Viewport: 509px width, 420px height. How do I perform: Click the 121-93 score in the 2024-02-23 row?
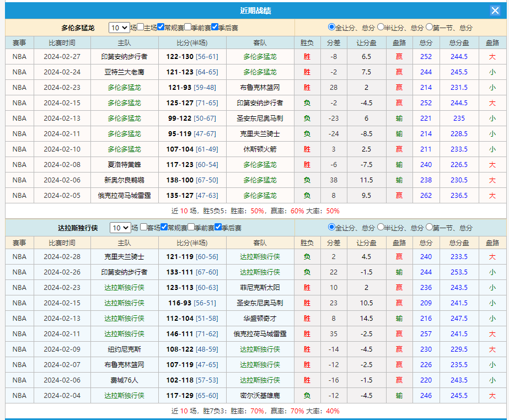point(180,88)
